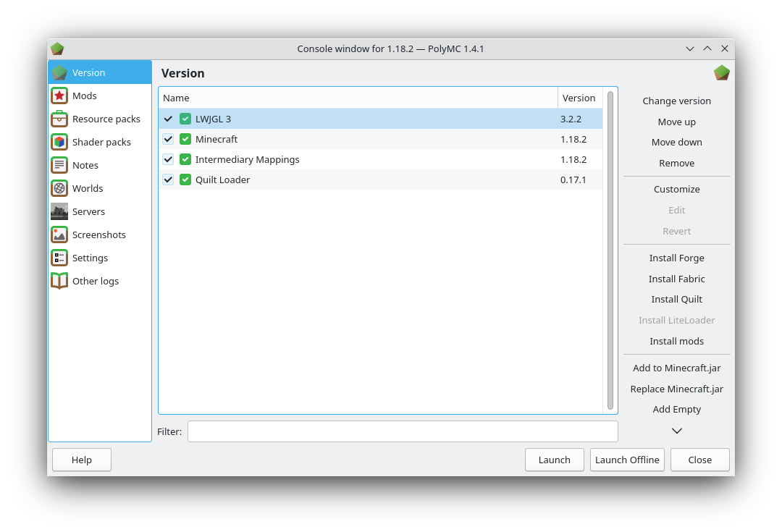Uncheck the Quilt Loader enable checkbox
782x532 pixels.
pos(168,180)
